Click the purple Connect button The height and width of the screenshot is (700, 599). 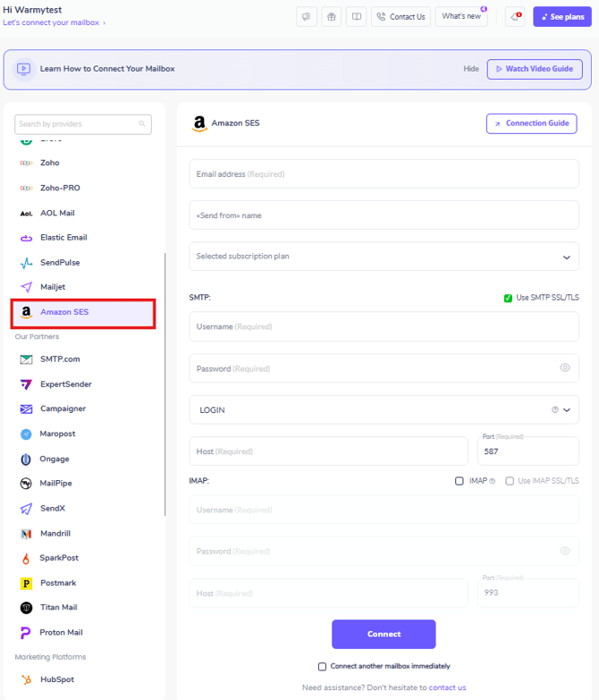pos(384,634)
